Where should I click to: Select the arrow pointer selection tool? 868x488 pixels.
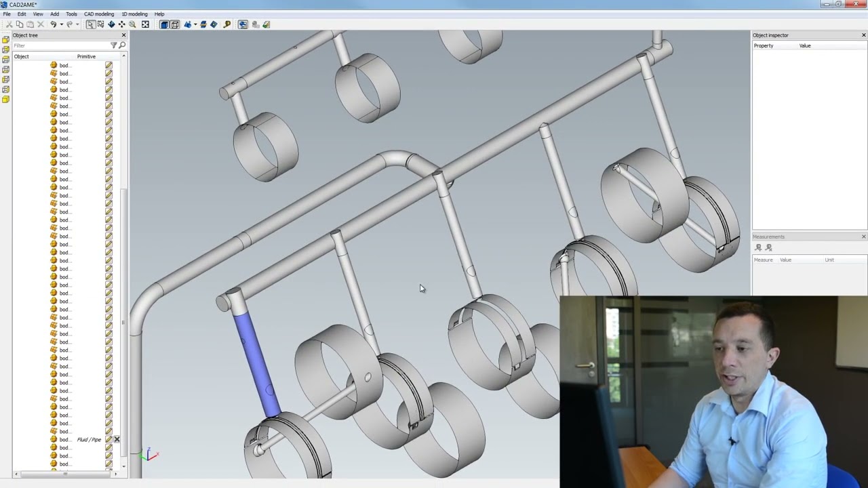pyautogui.click(x=90, y=24)
